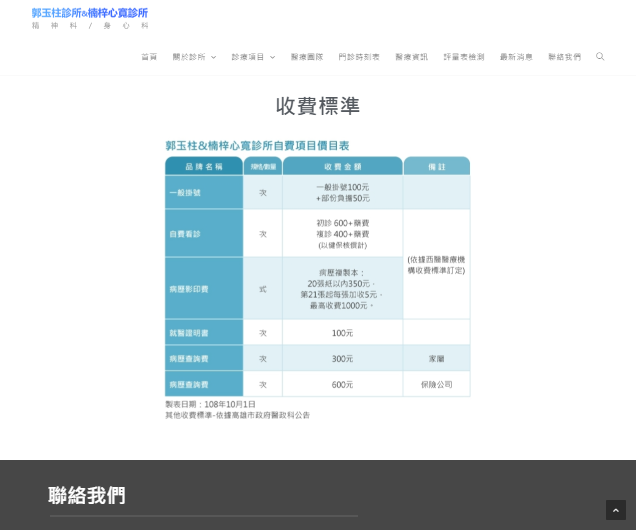Click the 精神科/身心科 subtitle under logo
Screen dimensions: 636x530
click(90, 26)
